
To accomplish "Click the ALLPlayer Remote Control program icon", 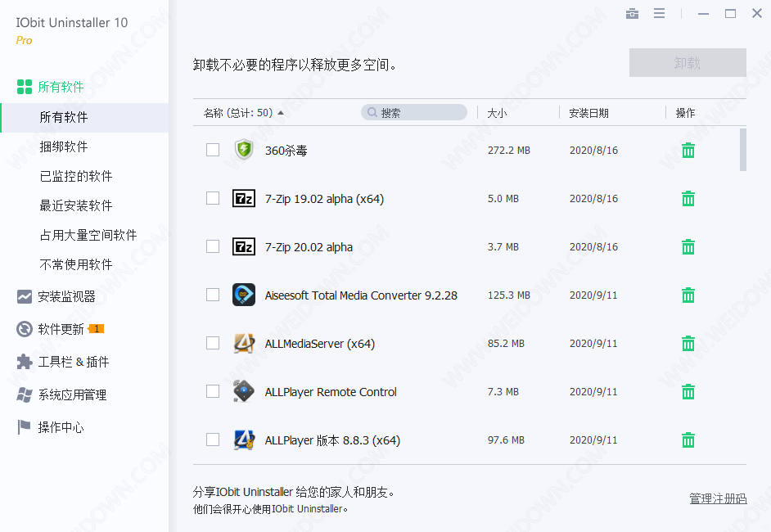I will (243, 391).
